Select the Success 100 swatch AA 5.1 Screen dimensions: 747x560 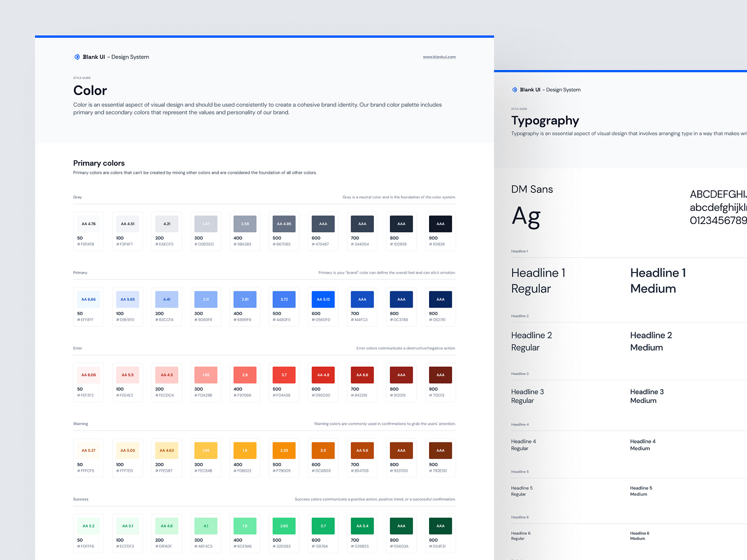[128, 526]
